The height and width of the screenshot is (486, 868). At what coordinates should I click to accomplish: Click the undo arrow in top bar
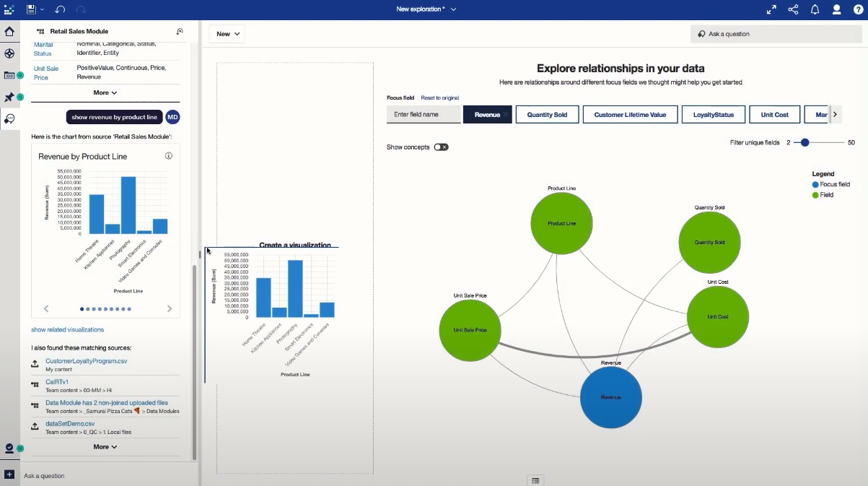[x=60, y=9]
